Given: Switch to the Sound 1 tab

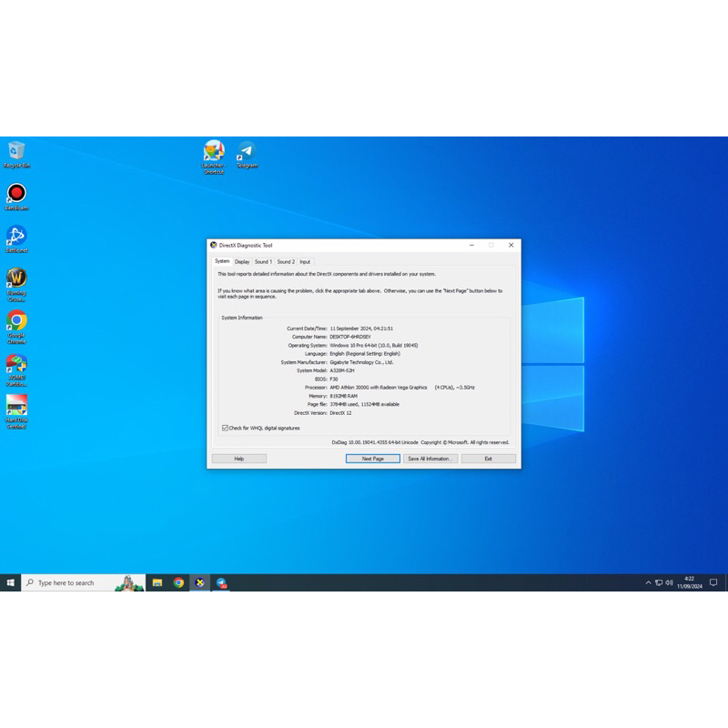Looking at the screenshot, I should click(263, 261).
